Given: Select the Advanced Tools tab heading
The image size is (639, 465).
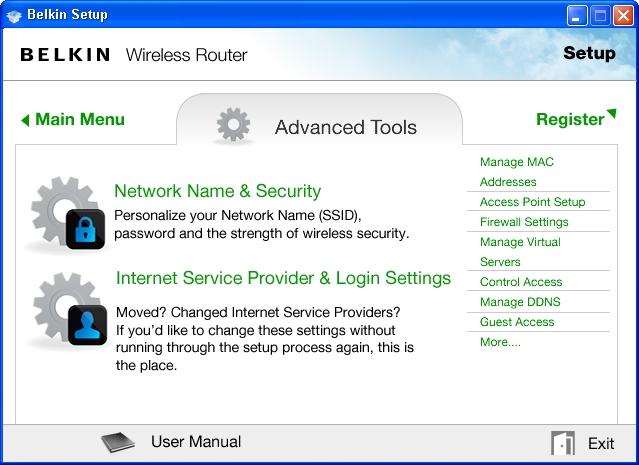Looking at the screenshot, I should (x=346, y=127).
